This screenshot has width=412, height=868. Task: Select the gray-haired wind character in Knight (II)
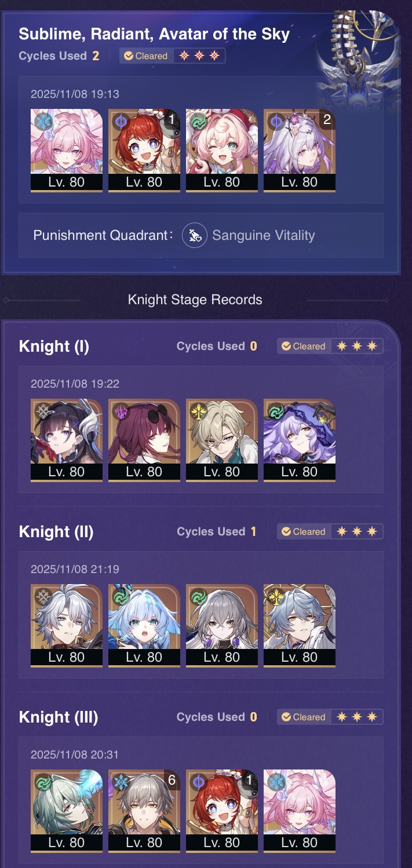(x=222, y=625)
